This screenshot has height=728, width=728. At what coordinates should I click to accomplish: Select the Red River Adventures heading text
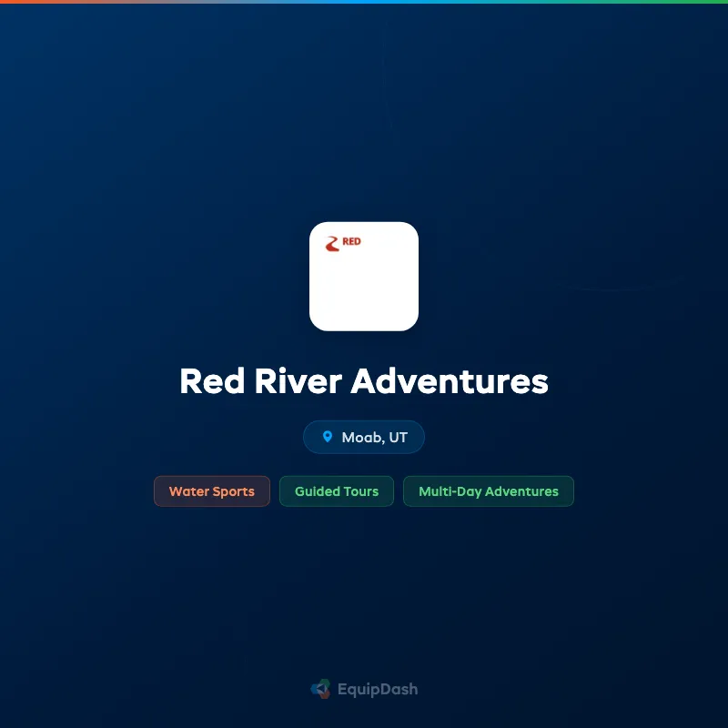click(x=364, y=381)
